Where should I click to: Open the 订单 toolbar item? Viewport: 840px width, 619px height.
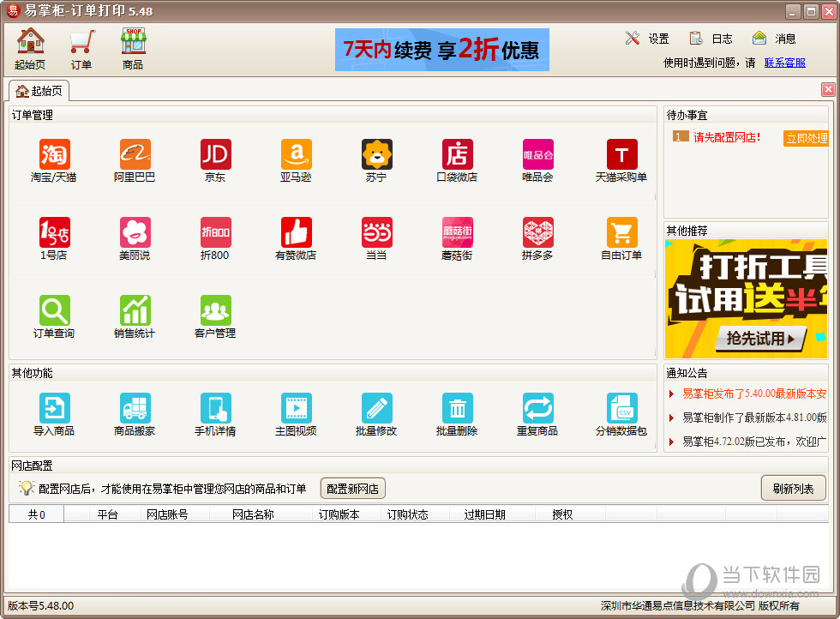pyautogui.click(x=81, y=49)
